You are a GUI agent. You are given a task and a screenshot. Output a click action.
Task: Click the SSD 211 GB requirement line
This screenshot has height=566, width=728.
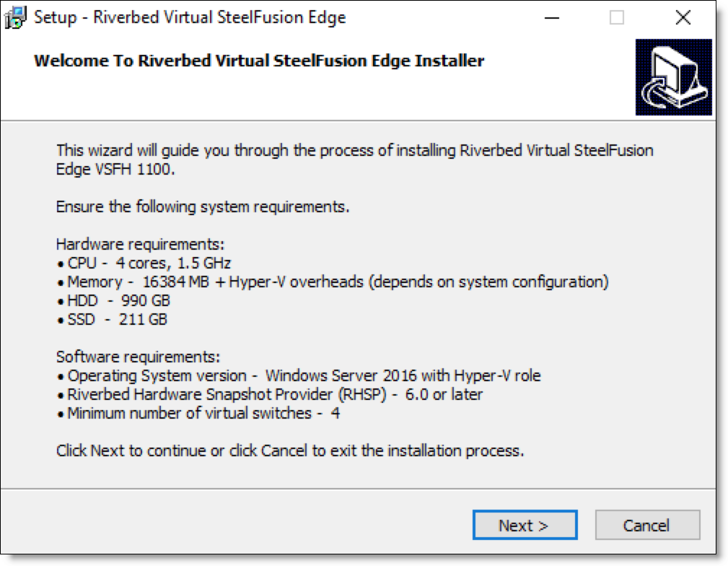[x=112, y=320]
